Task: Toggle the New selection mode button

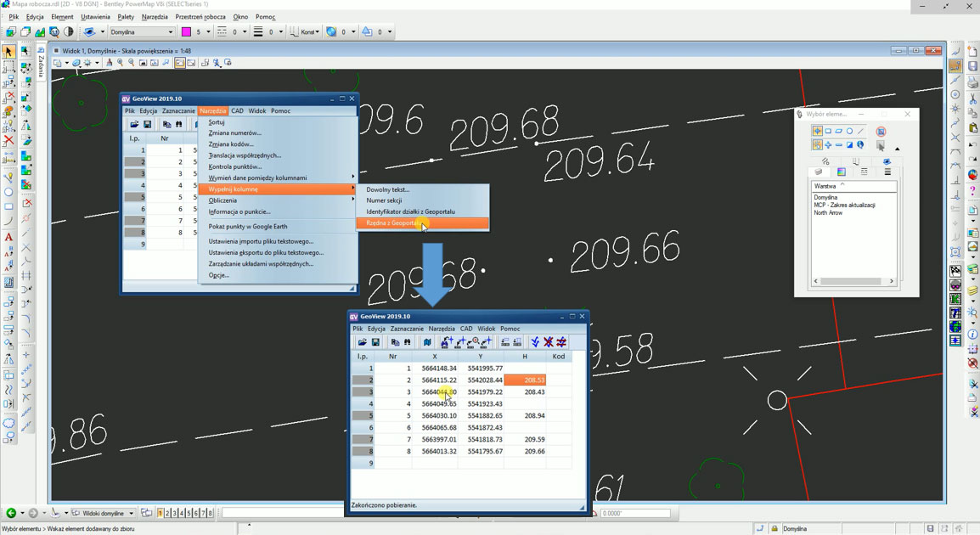Action: tap(818, 145)
